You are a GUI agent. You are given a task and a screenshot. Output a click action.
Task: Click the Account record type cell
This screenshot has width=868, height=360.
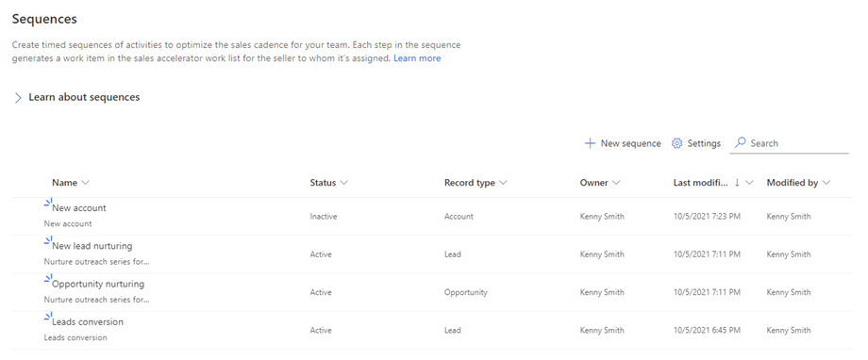459,217
